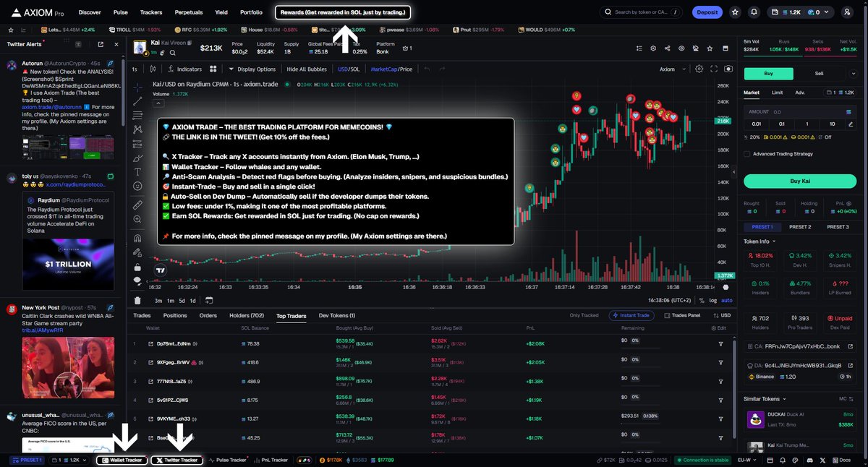
Task: Click the Deposit button
Action: pos(707,12)
